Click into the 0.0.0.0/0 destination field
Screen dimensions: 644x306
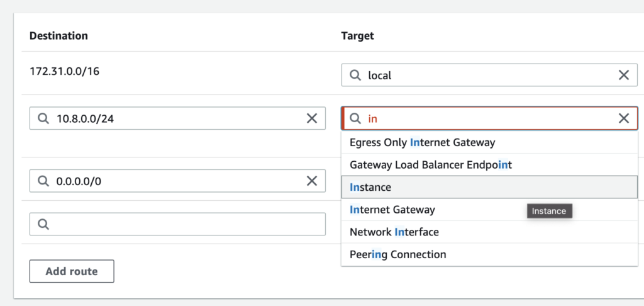point(177,181)
